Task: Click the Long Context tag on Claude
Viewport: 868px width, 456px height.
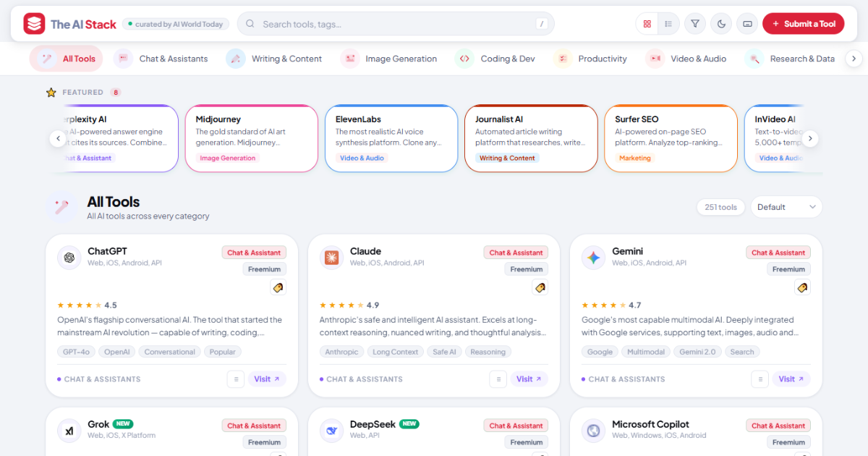Action: coord(395,352)
